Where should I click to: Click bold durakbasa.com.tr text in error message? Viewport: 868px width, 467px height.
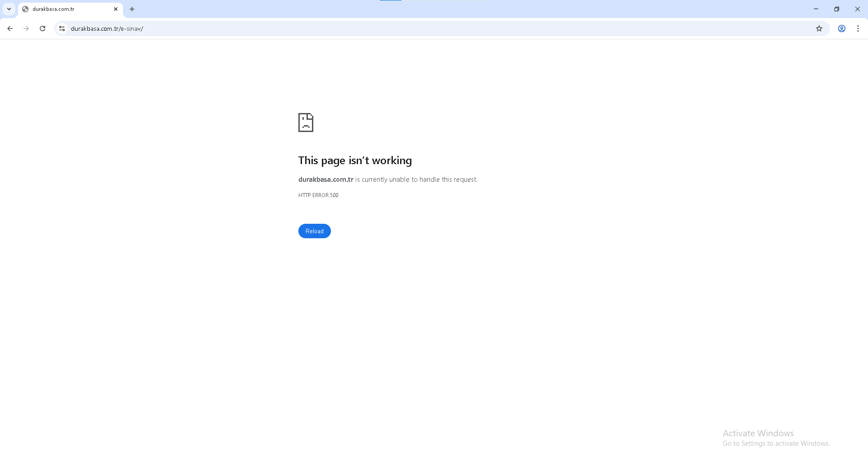325,179
